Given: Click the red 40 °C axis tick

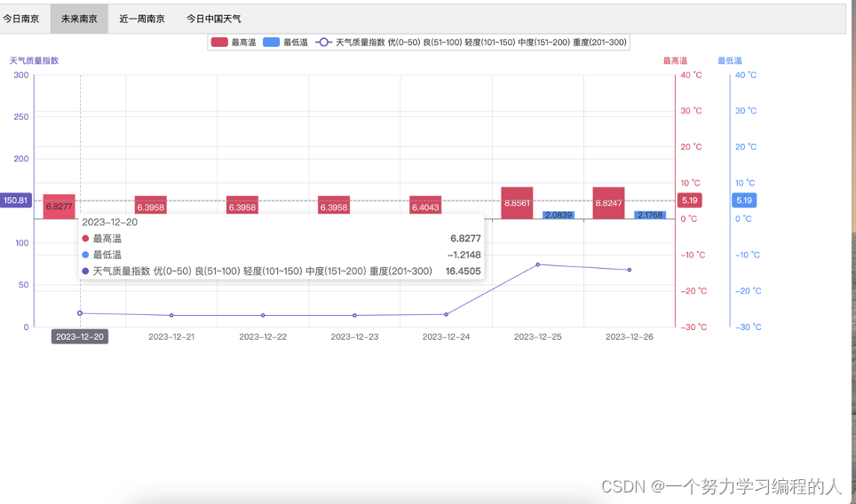Looking at the screenshot, I should 691,75.
